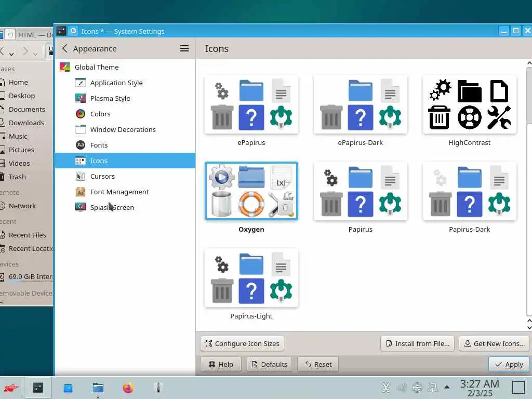Open Plasma Style settings
This screenshot has width=532, height=399.
tap(125, 98)
